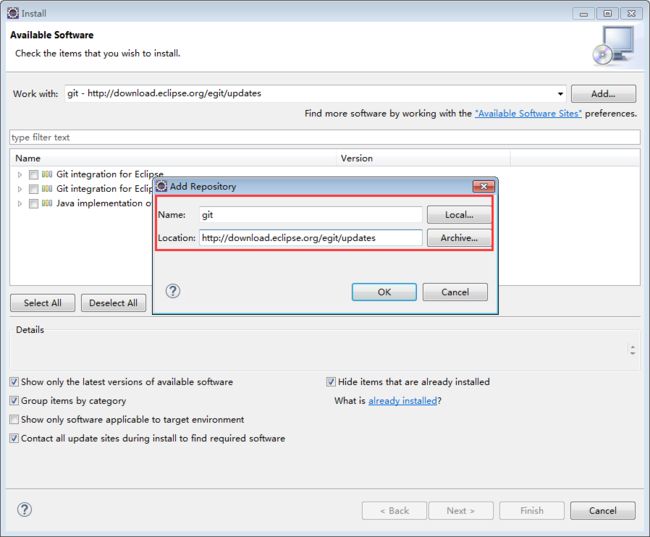Minimize the Install window
This screenshot has width=650, height=537.
pyautogui.click(x=584, y=14)
